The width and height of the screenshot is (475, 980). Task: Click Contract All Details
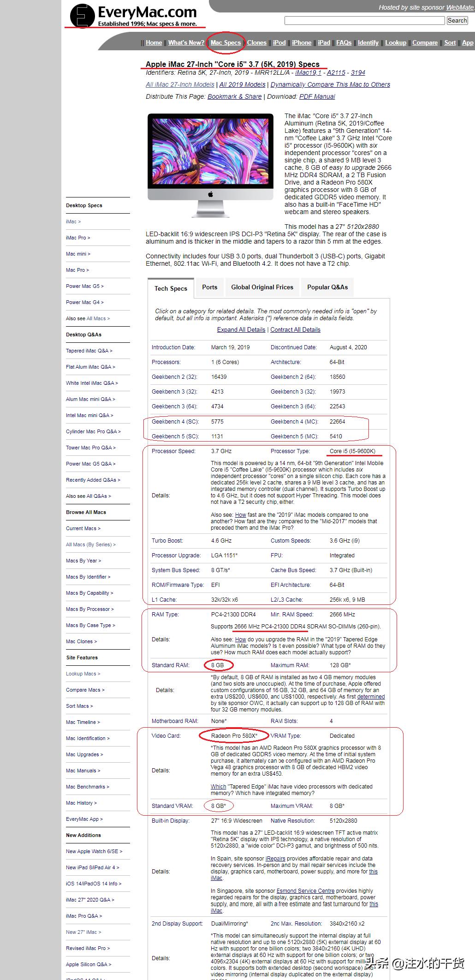295,329
